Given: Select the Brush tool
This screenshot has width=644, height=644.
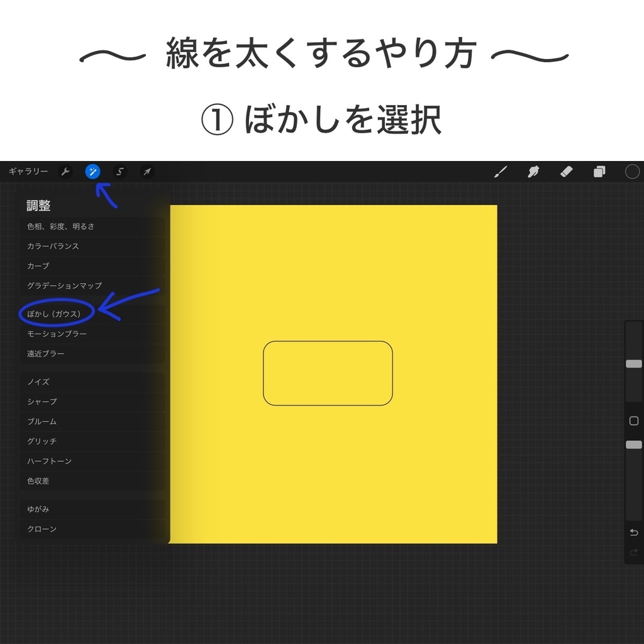Looking at the screenshot, I should [x=501, y=171].
